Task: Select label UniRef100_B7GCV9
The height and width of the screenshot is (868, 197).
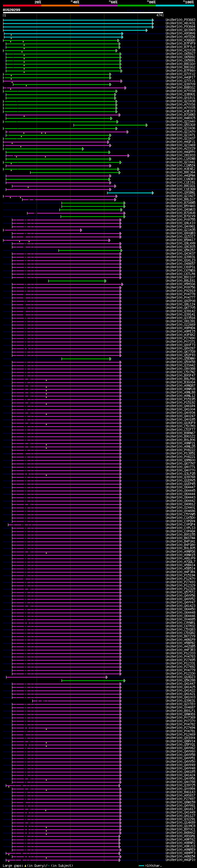Action: coord(180,216)
